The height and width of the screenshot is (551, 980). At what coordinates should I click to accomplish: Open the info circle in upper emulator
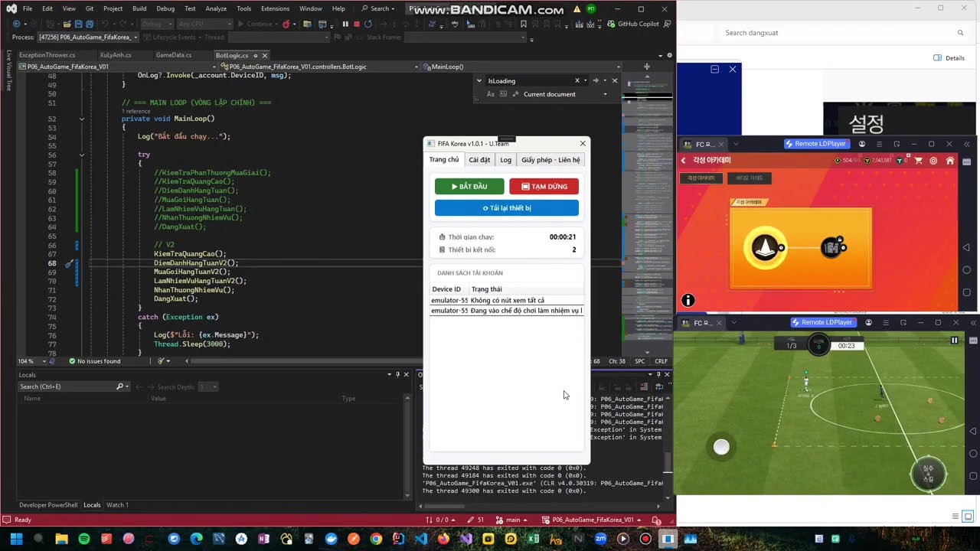(x=688, y=301)
